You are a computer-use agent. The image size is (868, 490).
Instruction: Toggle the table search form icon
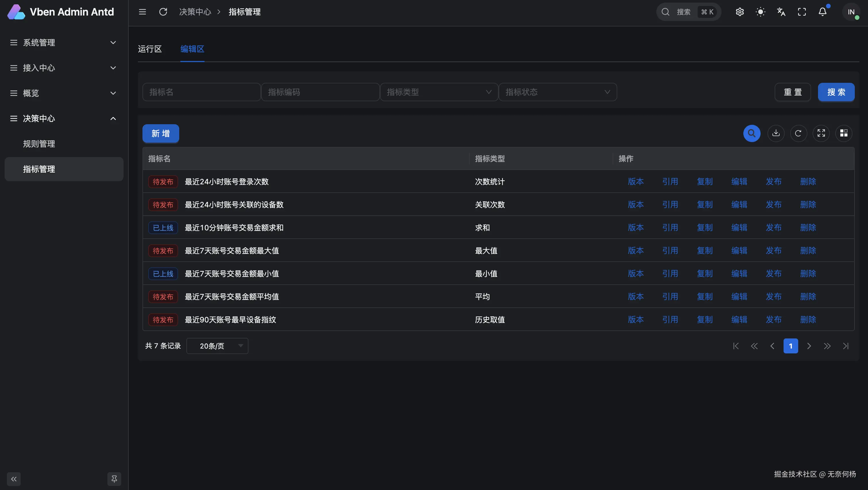tap(751, 133)
